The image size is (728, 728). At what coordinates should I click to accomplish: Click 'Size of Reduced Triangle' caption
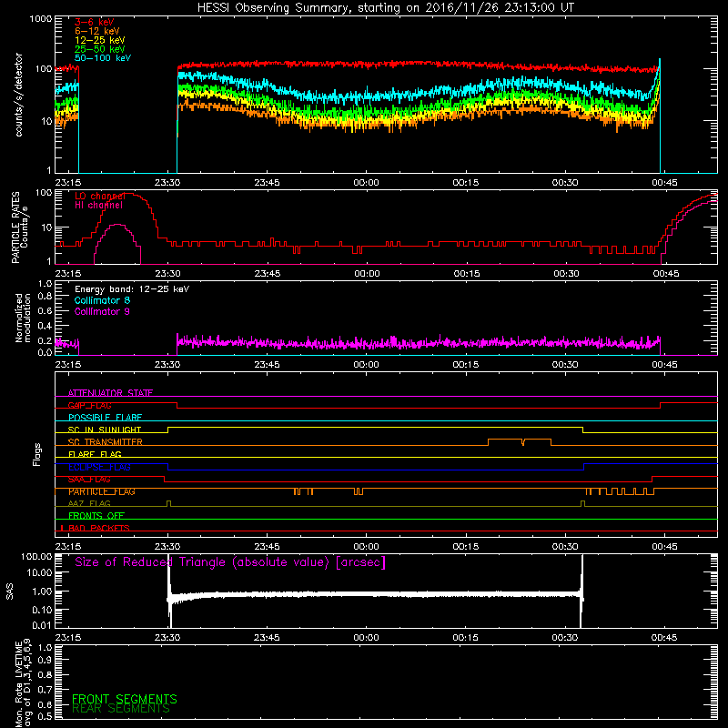click(230, 562)
